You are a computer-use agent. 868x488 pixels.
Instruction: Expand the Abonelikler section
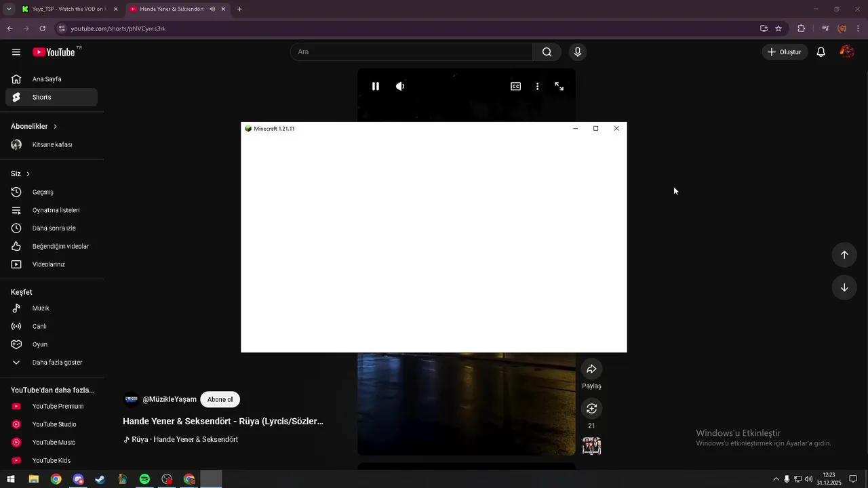click(x=34, y=126)
